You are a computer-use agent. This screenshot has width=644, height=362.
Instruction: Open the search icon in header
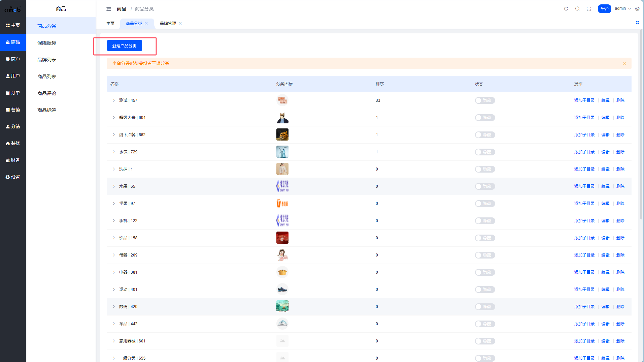point(577,9)
